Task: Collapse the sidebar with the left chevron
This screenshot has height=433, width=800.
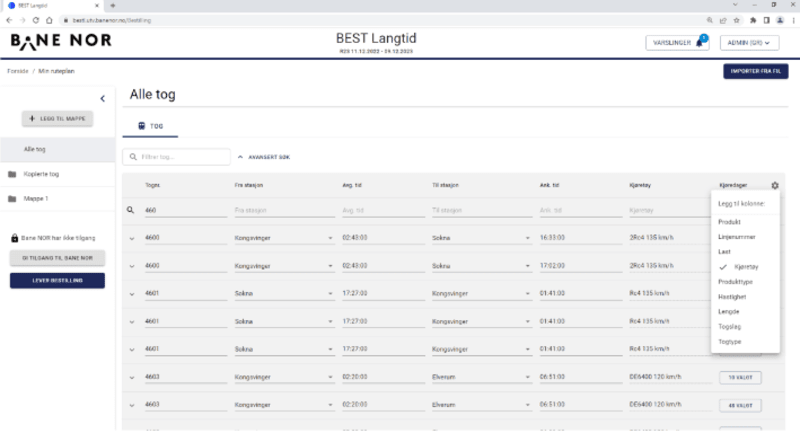Action: (x=103, y=98)
